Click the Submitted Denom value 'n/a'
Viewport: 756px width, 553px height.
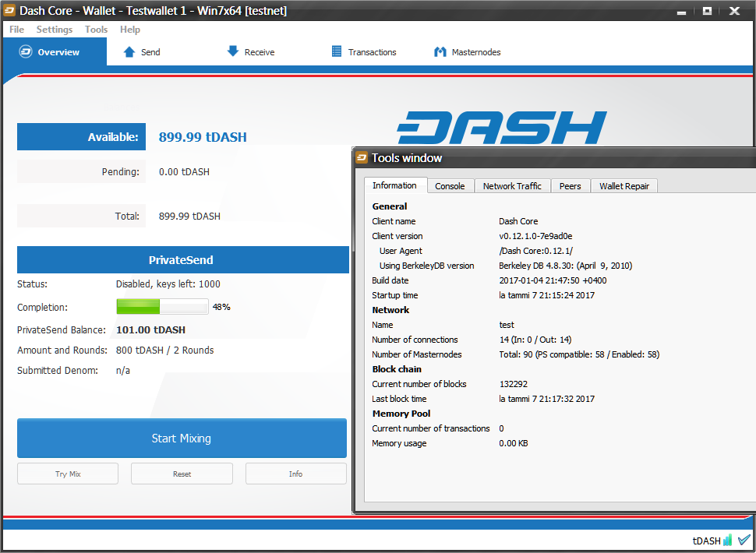tap(123, 371)
